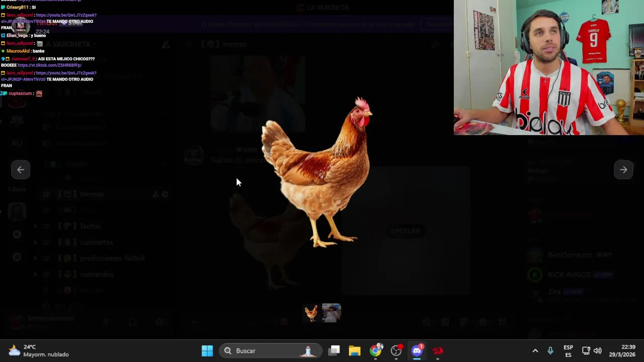
Task: Open the vt.tiktok.com/ZSHRKBfFp link in chat
Action: (x=49, y=65)
